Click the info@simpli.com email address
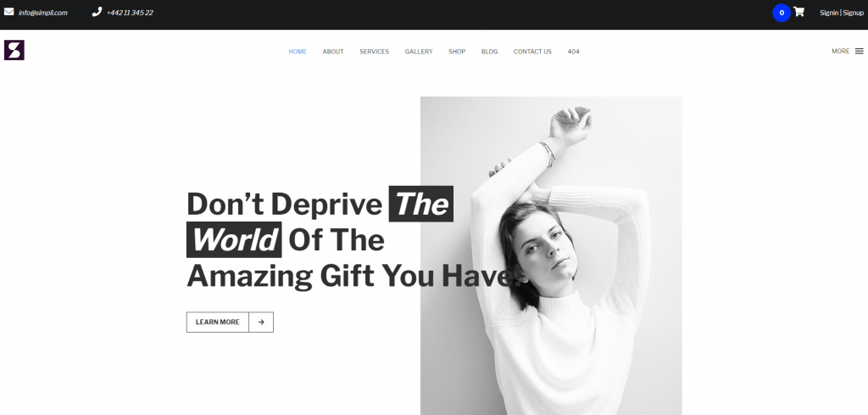 pos(42,13)
